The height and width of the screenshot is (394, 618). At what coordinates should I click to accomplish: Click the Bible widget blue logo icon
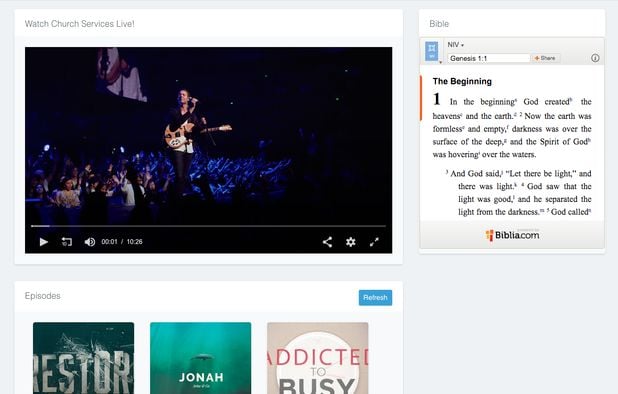tap(432, 51)
